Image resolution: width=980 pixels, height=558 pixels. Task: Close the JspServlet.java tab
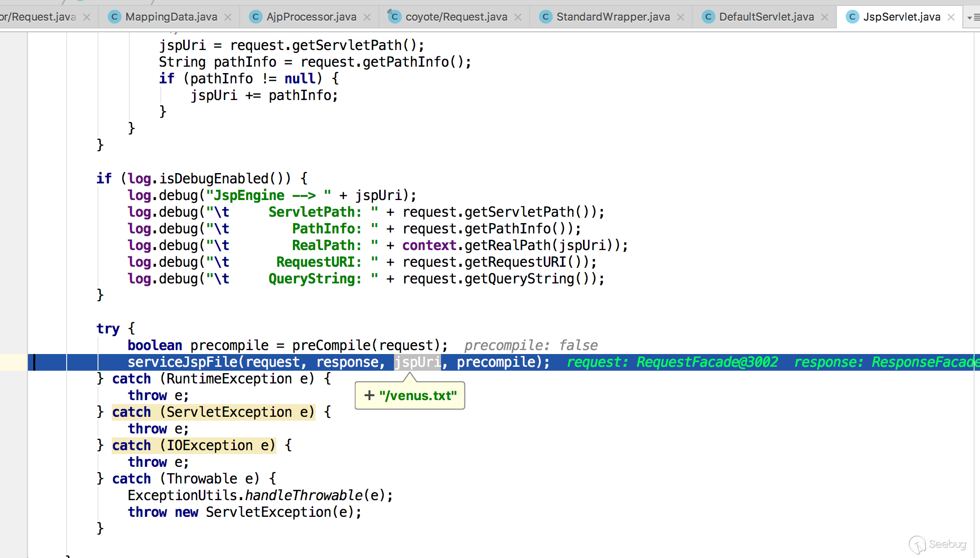point(951,17)
